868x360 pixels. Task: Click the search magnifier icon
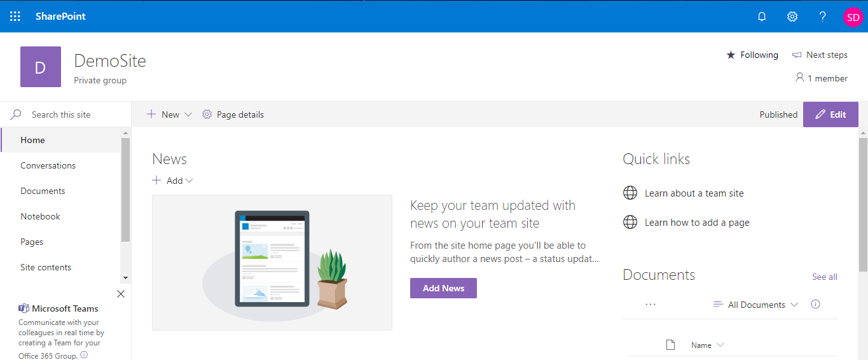pyautogui.click(x=16, y=114)
